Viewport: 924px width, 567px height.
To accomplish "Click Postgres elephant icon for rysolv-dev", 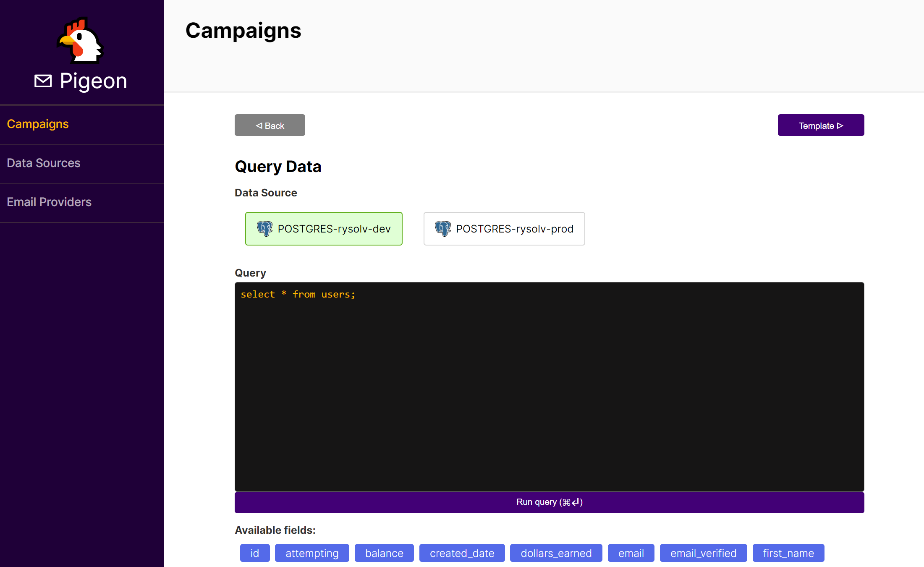I will point(264,229).
